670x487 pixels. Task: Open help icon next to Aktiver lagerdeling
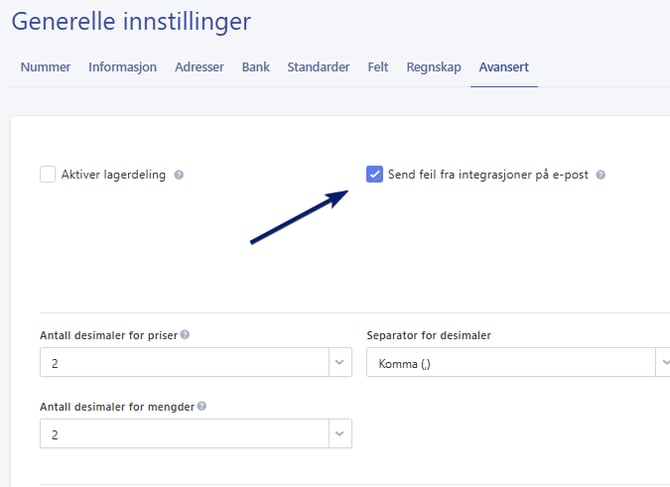tap(179, 175)
